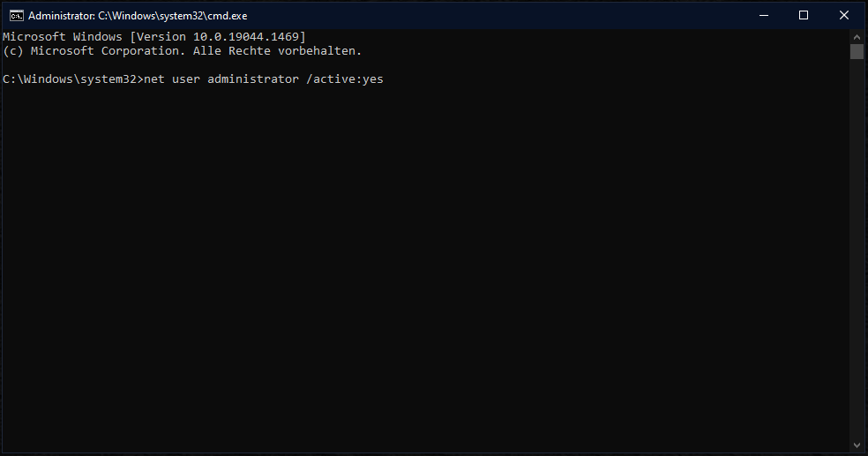Click 'administrator' in the typed command
Screen dimensions: 868x456
tap(253, 79)
